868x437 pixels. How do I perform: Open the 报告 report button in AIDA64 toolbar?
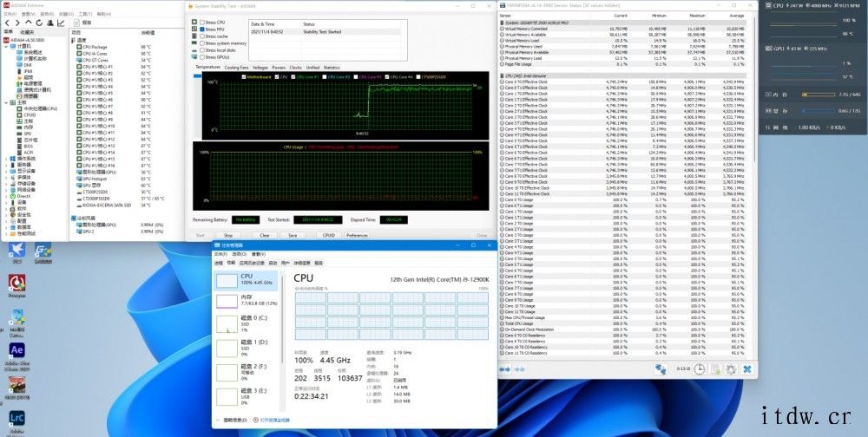point(83,23)
